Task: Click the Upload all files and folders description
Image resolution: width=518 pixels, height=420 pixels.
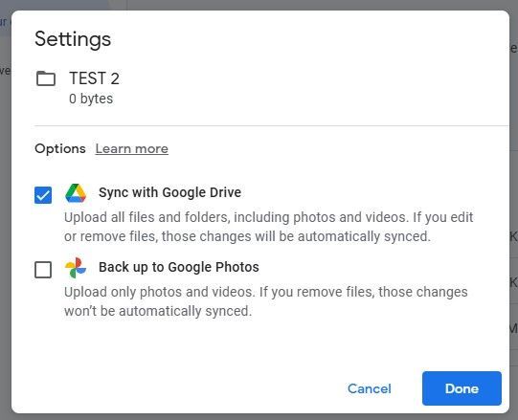Action: [x=269, y=227]
